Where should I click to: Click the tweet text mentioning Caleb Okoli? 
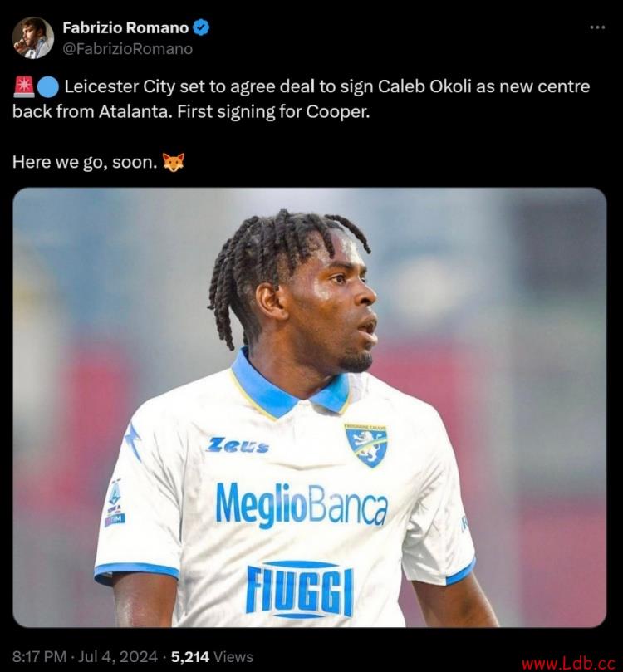pyautogui.click(x=302, y=99)
